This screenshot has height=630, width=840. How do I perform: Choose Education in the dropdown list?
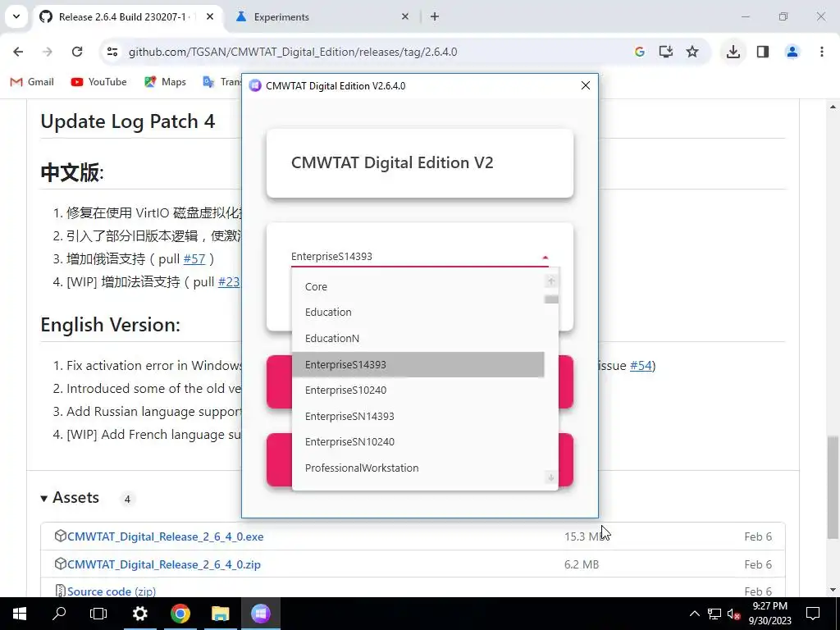point(418,313)
